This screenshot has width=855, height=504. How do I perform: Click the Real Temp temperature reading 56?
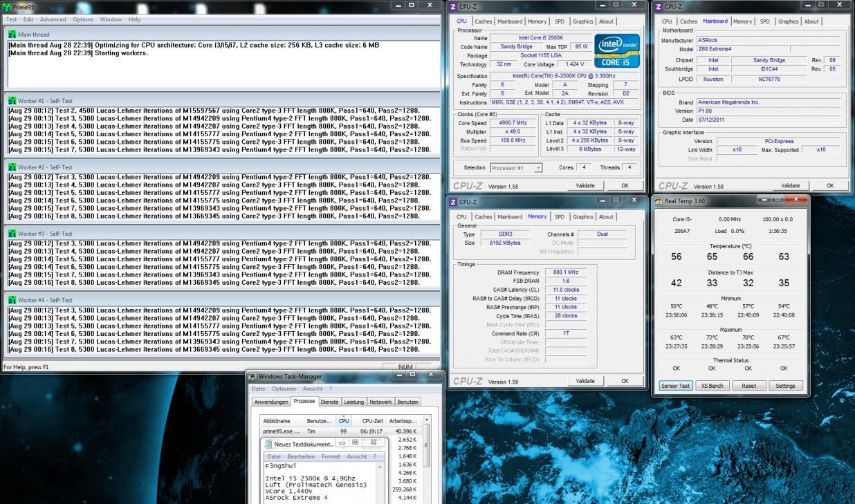676,256
